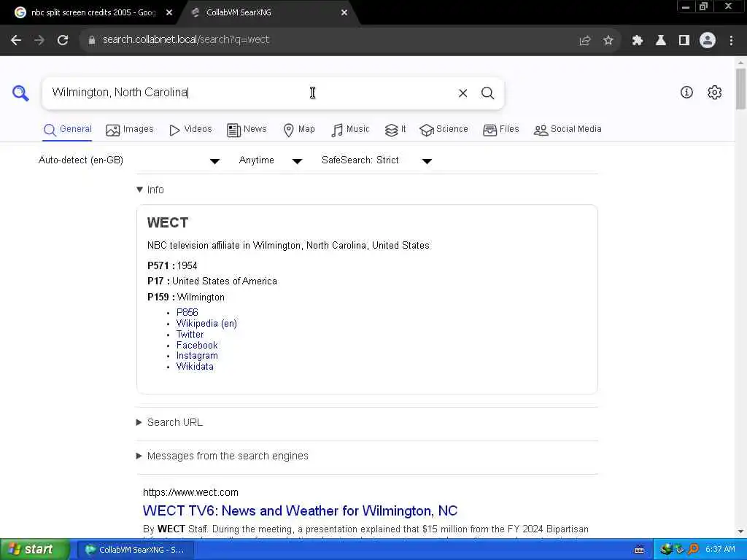Switch to Images search category
747x560 pixels.
(x=130, y=130)
